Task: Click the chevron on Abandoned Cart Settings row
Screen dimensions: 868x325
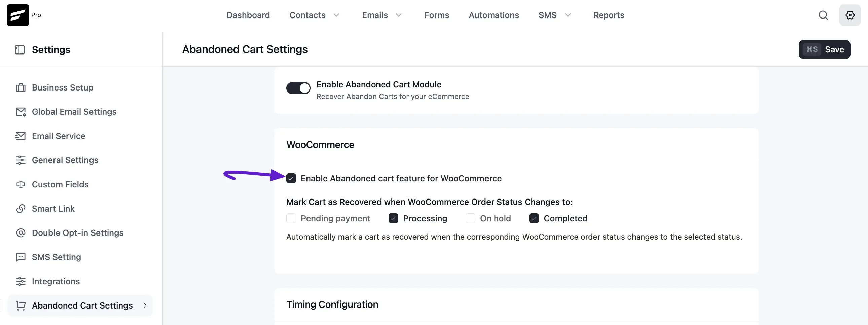Action: (x=145, y=306)
